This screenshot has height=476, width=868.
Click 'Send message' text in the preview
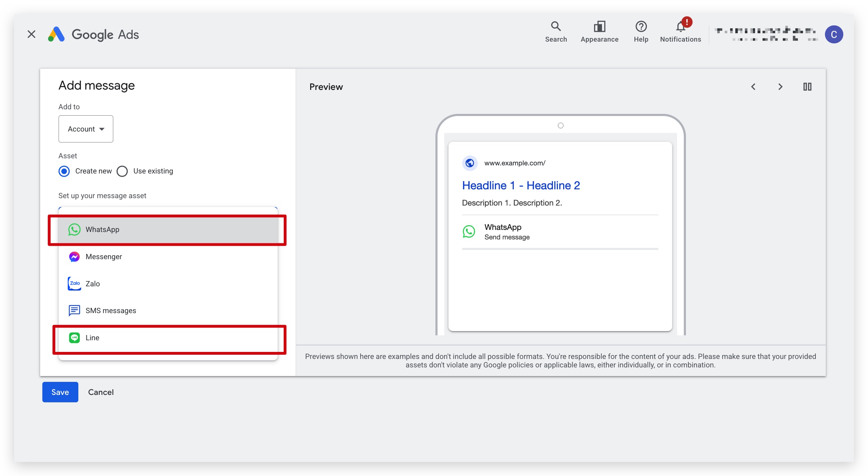tap(507, 237)
